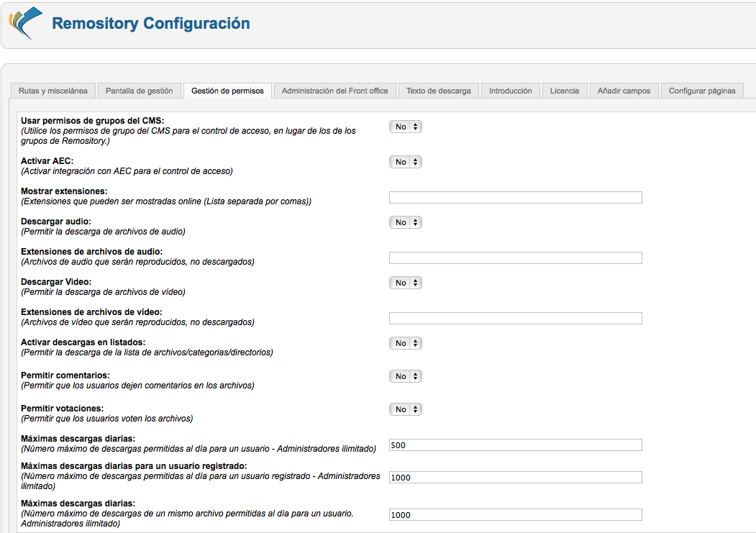Click Extensiones de archivos de audio field
The image size is (756, 533).
pos(516,258)
